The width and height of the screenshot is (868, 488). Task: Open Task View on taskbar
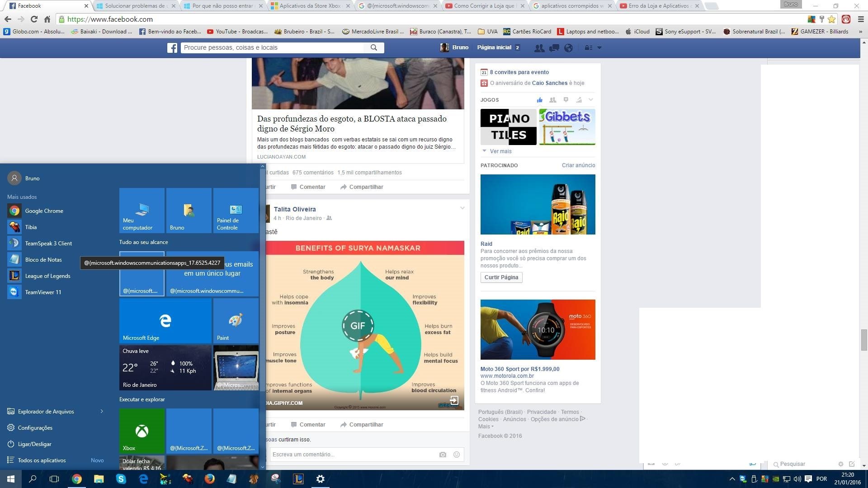[54, 479]
